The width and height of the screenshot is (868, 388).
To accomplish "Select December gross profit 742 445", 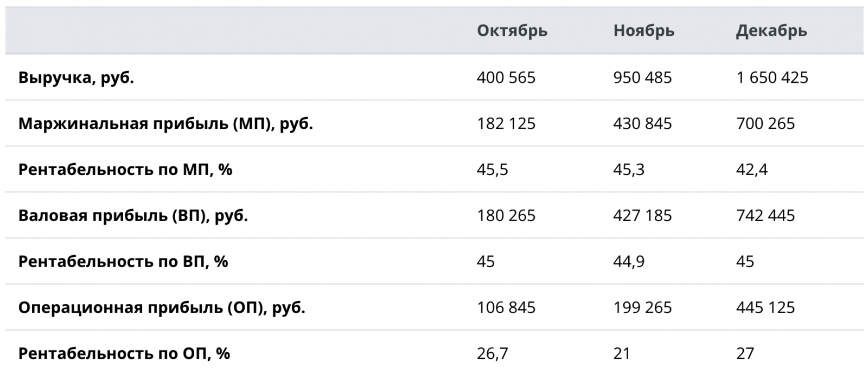I will (765, 216).
